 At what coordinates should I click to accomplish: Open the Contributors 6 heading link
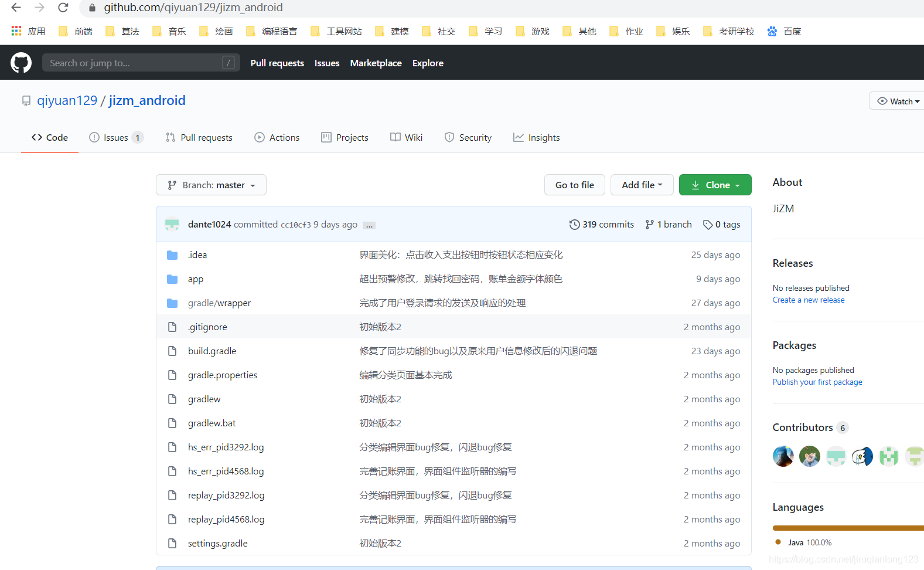(810, 427)
